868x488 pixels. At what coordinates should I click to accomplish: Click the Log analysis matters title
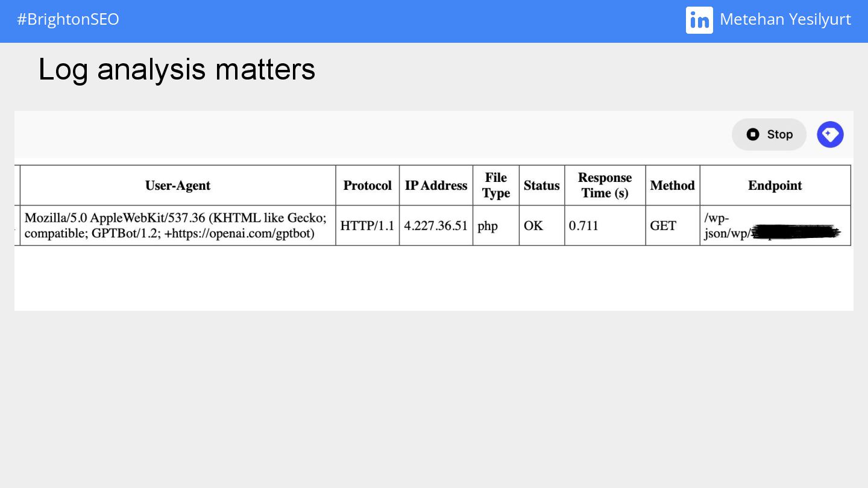177,69
